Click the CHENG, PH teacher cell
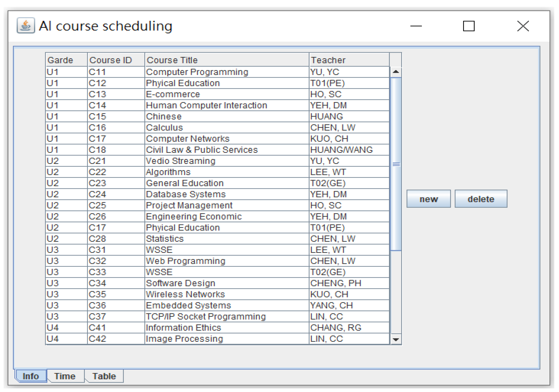 [349, 283]
